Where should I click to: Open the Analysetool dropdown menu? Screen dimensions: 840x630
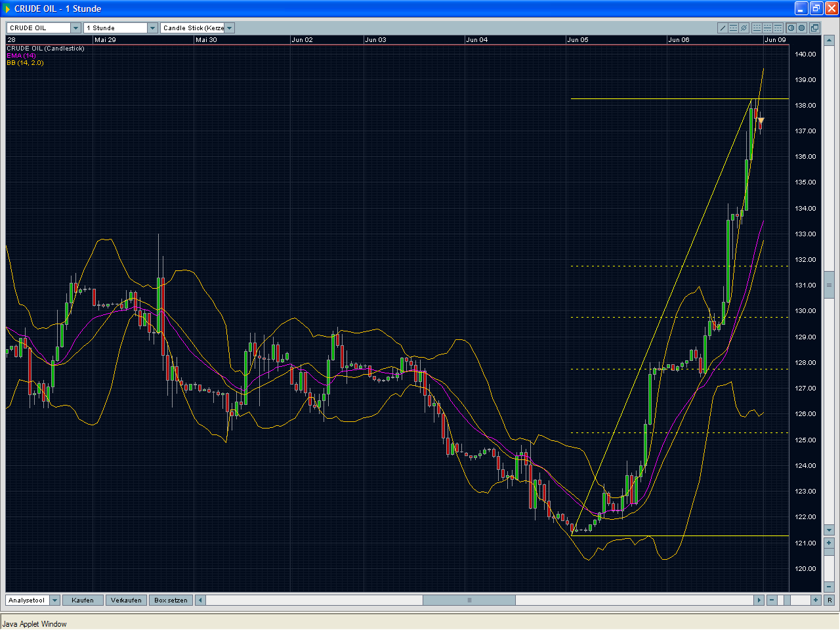(x=54, y=600)
